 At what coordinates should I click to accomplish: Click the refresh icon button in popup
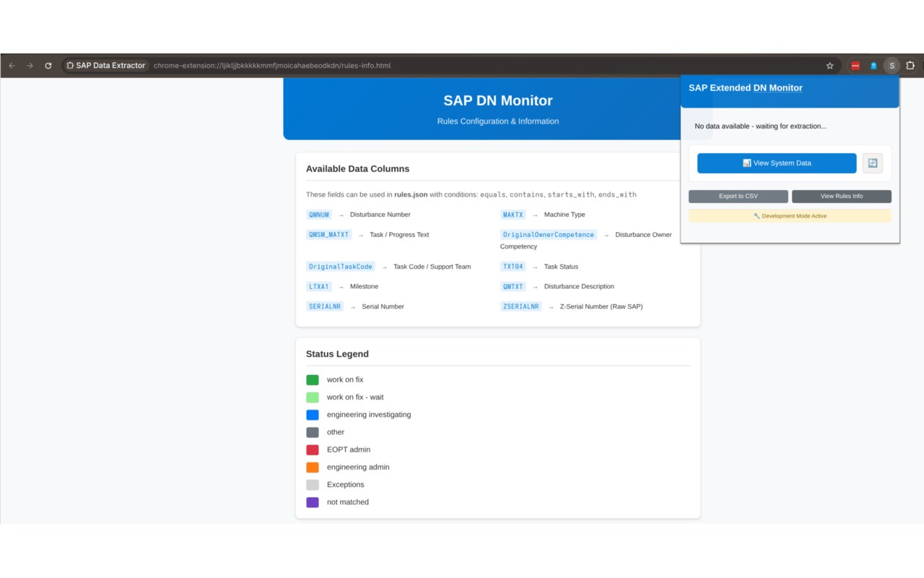[873, 163]
